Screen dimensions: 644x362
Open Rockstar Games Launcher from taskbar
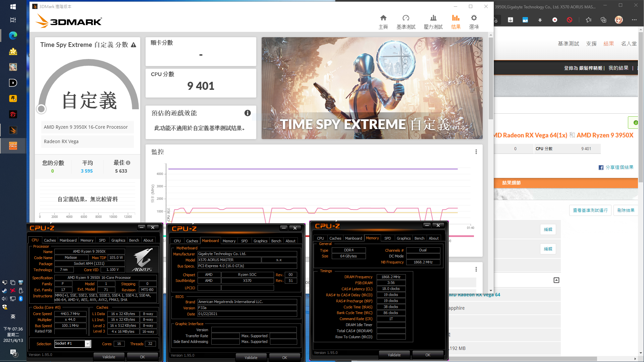pyautogui.click(x=13, y=99)
